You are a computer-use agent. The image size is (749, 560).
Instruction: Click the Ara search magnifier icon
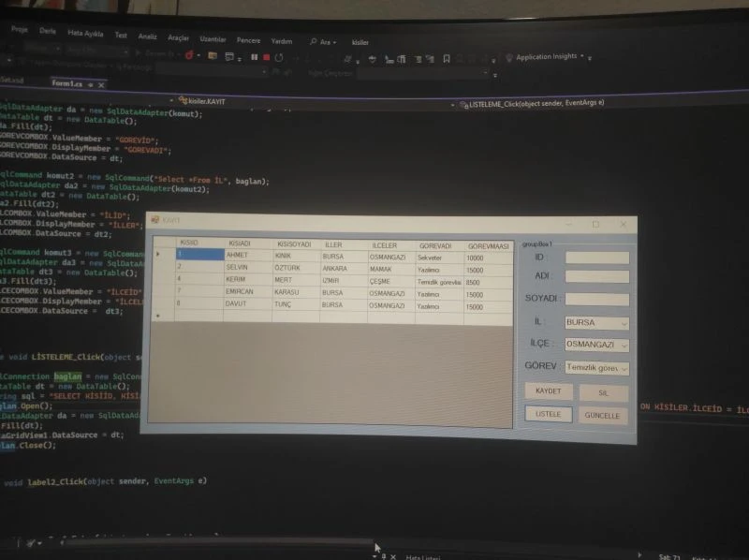(x=312, y=42)
